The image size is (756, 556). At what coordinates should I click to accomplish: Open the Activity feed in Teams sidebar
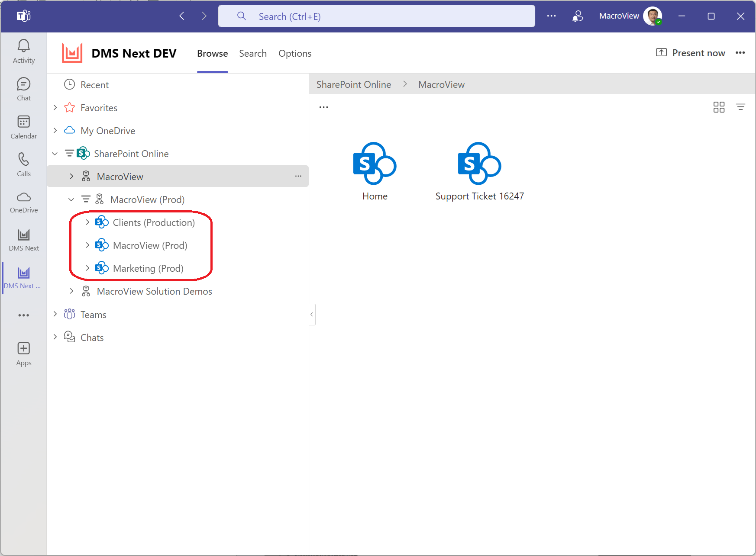coord(24,51)
